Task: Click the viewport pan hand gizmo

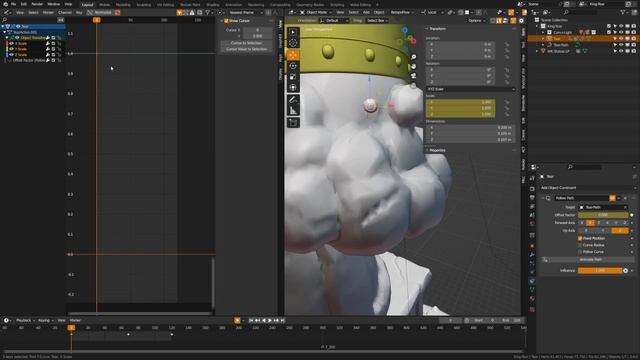Action: [413, 66]
